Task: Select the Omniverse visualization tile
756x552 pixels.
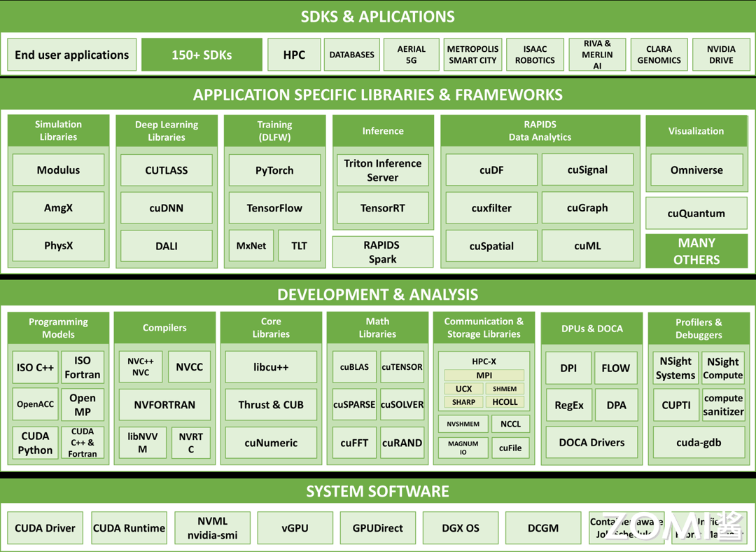Action: click(x=696, y=170)
